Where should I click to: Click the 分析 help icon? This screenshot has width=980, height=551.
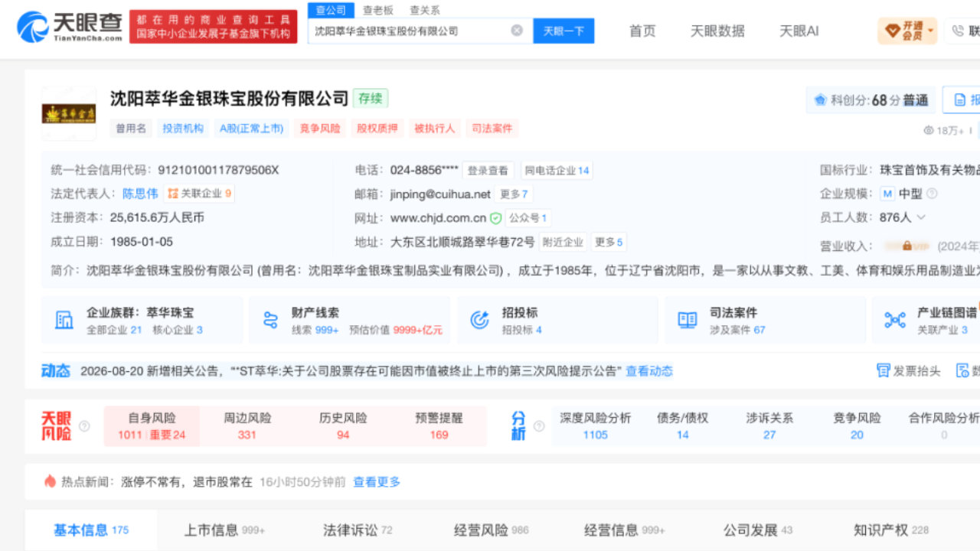coord(537,426)
